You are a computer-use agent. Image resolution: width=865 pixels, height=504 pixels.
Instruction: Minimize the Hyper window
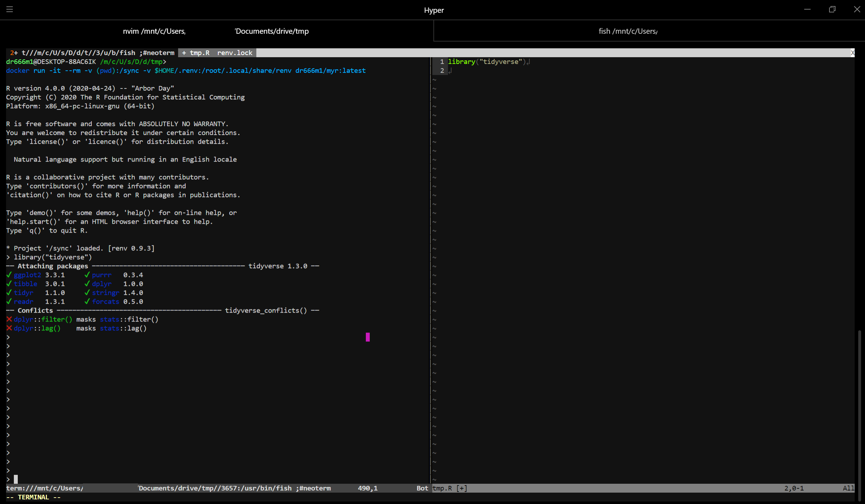[807, 10]
